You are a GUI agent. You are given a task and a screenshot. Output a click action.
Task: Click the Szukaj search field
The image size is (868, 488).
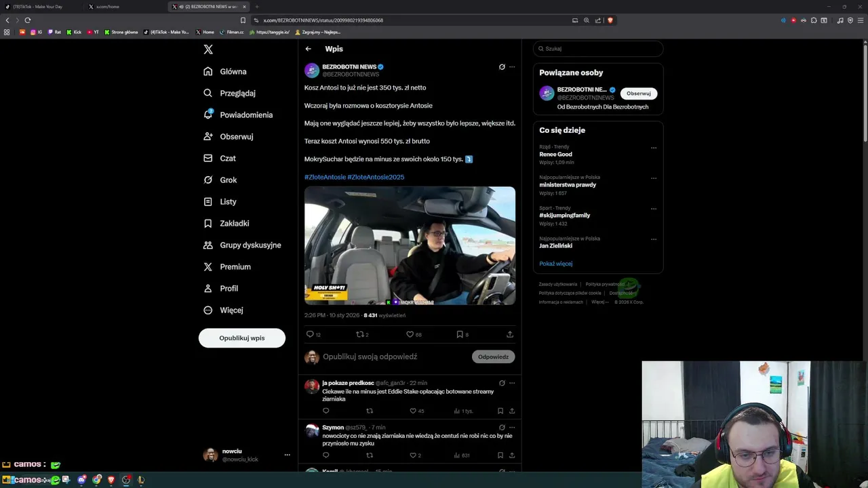click(598, 49)
